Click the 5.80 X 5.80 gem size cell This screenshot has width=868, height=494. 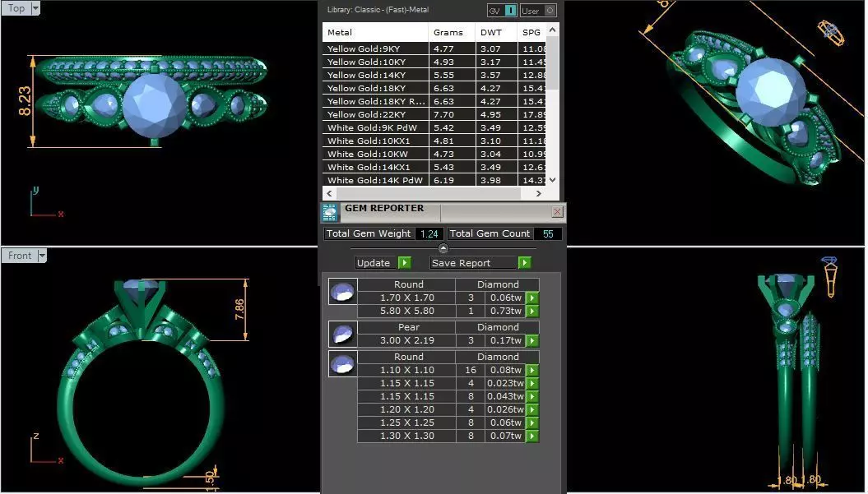[x=407, y=311]
